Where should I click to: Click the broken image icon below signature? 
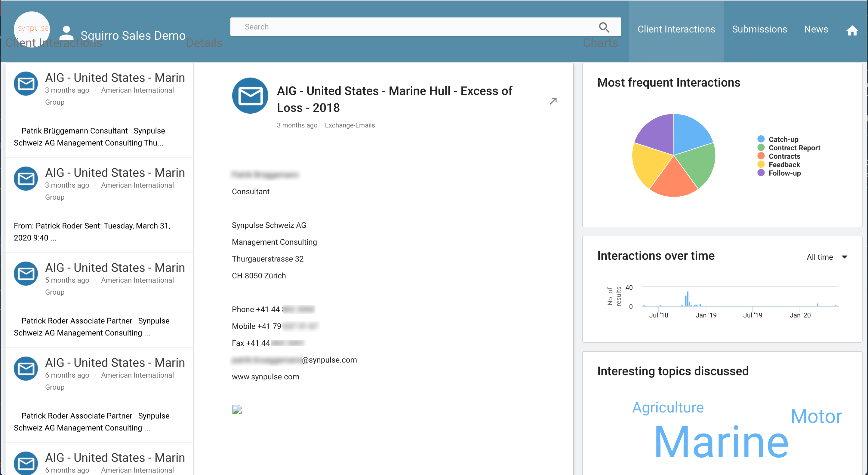[237, 409]
